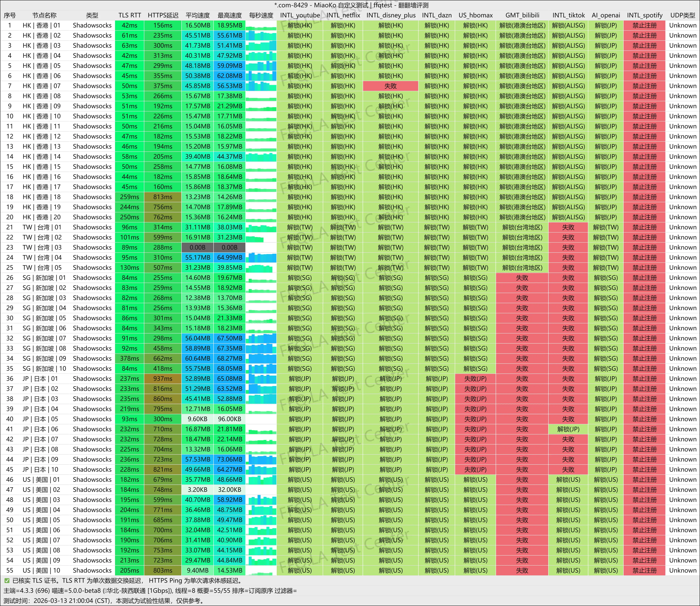
Task: Click the failed Disney Plus cell for HK 07
Action: click(x=390, y=86)
